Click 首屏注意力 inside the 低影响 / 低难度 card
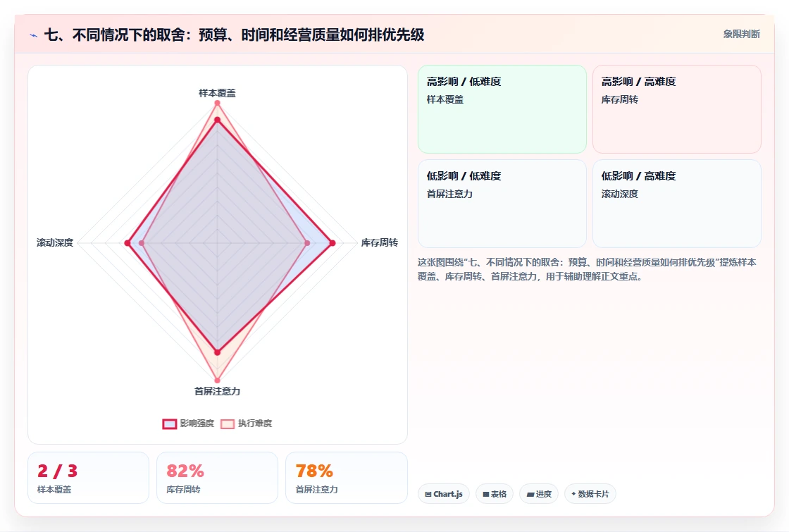The width and height of the screenshot is (789, 532). click(449, 194)
